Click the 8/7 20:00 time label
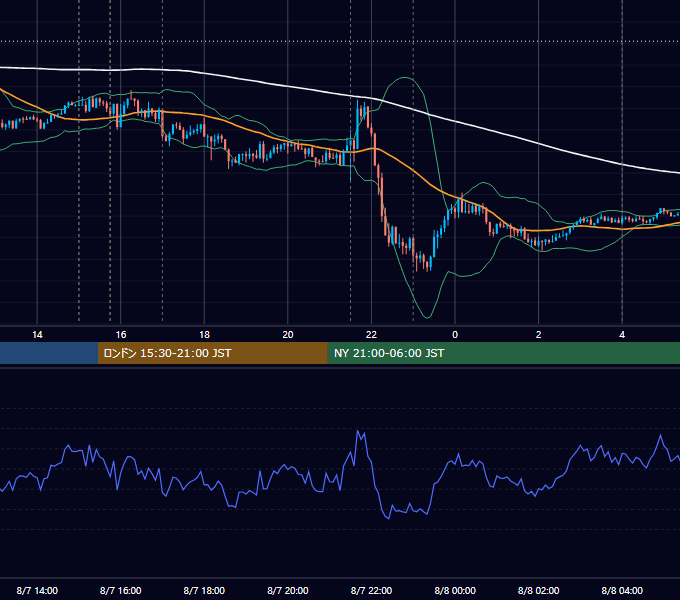The image size is (680, 600). 288,590
